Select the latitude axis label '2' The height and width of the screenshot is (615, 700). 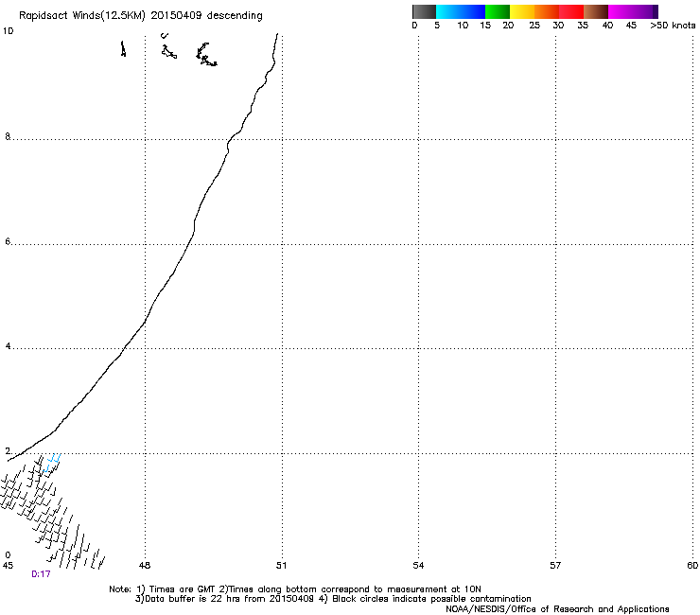pyautogui.click(x=8, y=450)
